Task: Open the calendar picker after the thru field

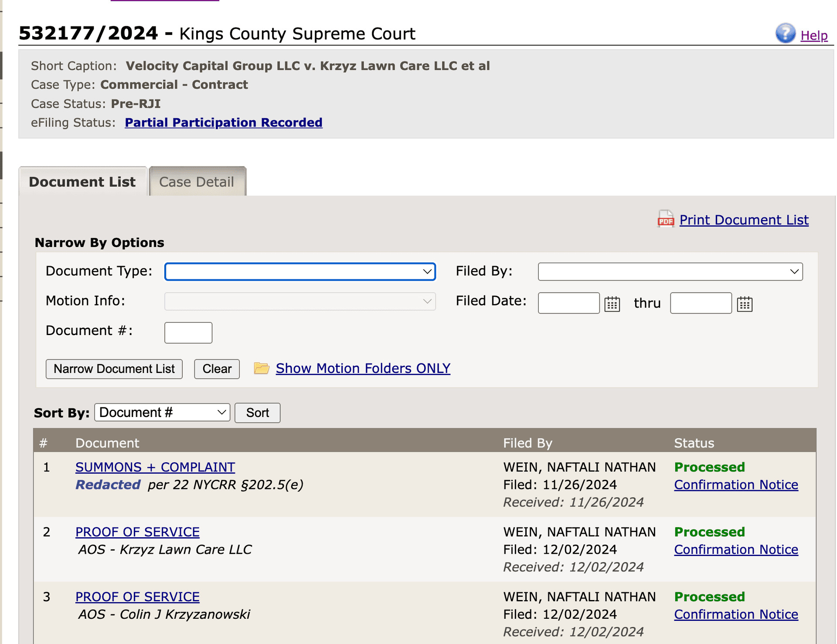Action: [745, 304]
